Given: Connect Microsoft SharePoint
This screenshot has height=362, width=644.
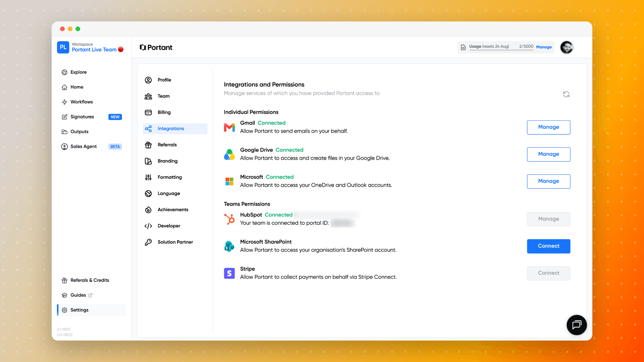Looking at the screenshot, I should point(549,246).
